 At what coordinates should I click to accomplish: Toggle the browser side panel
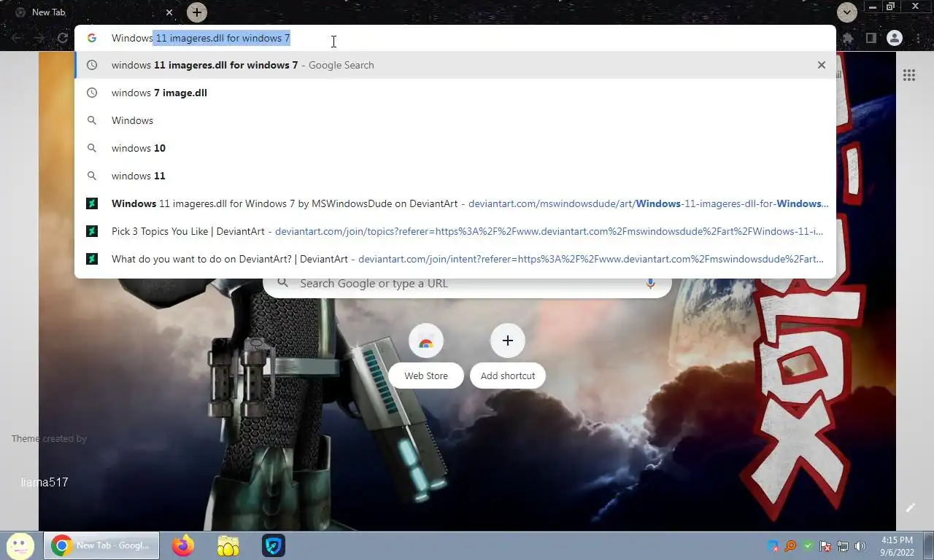871,38
